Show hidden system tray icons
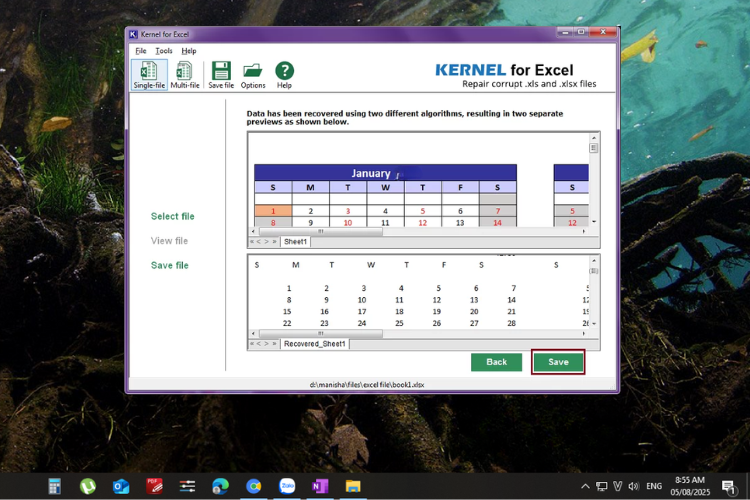The image size is (750, 500). (585, 487)
